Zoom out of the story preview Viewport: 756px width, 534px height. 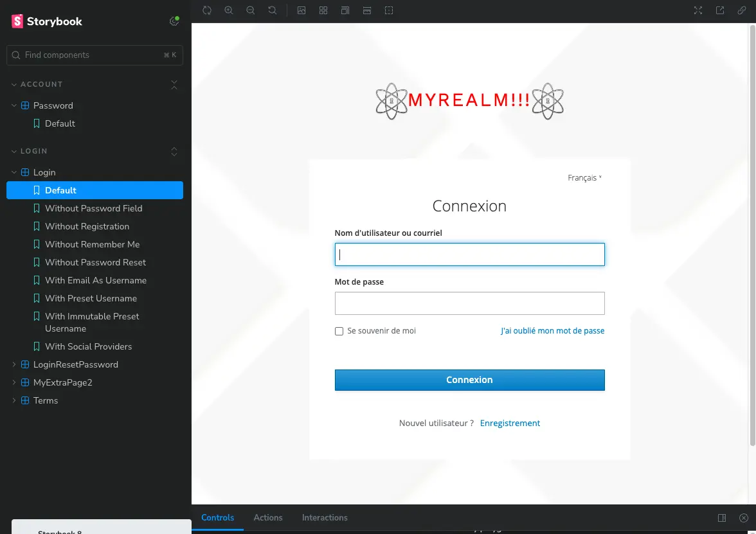pos(251,10)
